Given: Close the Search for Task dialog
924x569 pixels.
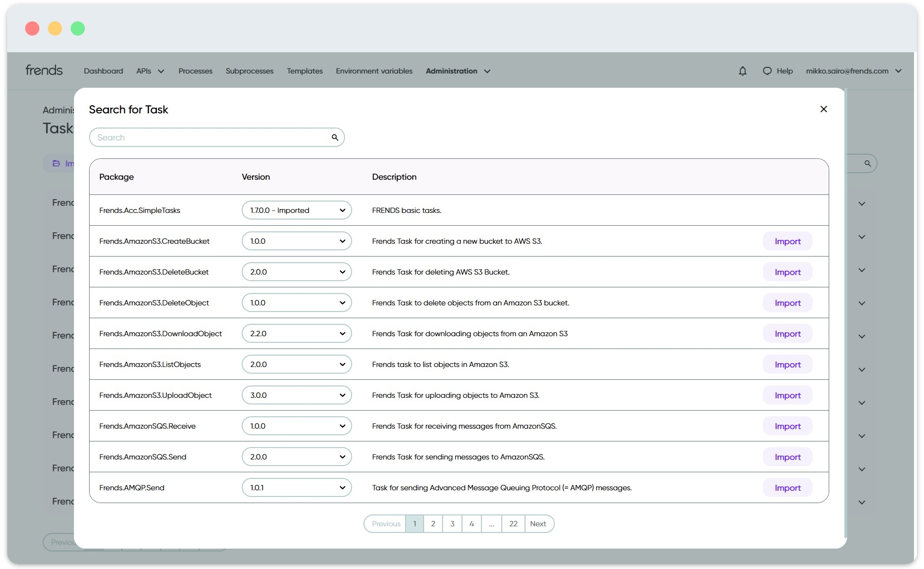Looking at the screenshot, I should pos(824,109).
